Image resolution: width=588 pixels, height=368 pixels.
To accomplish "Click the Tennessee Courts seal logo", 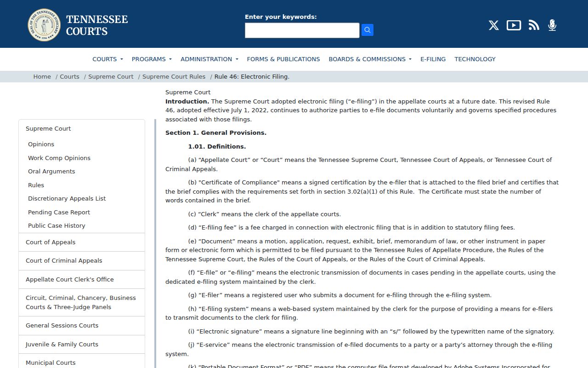I will 44,25.
